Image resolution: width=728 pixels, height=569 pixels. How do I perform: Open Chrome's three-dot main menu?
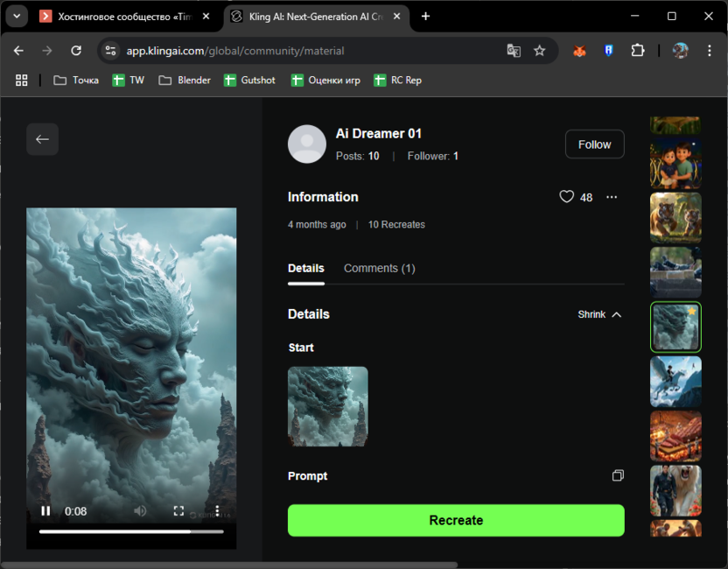point(710,51)
